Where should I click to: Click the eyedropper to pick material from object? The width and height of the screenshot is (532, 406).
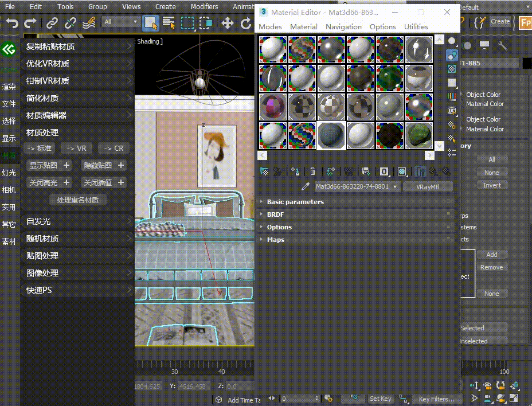[x=306, y=187]
